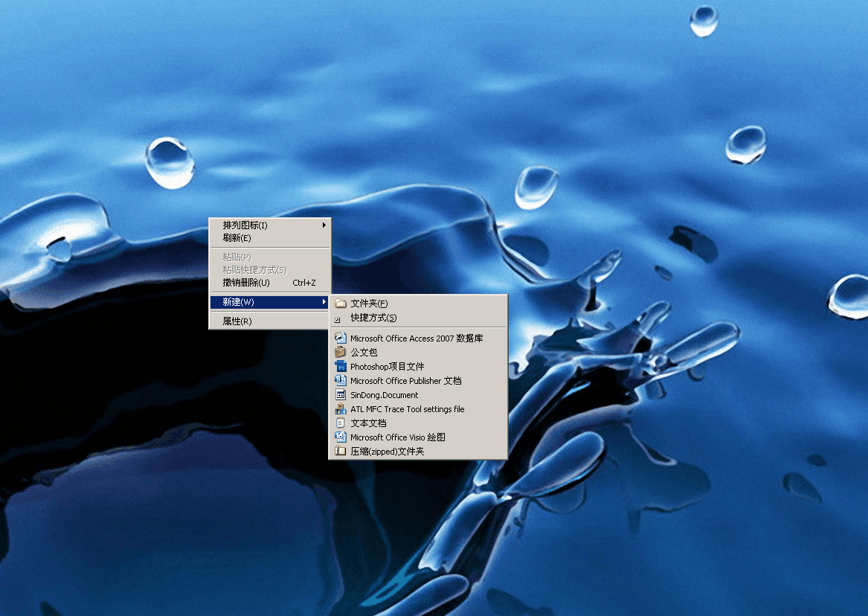Click the briefcase icon beside 公文包

coord(341,352)
